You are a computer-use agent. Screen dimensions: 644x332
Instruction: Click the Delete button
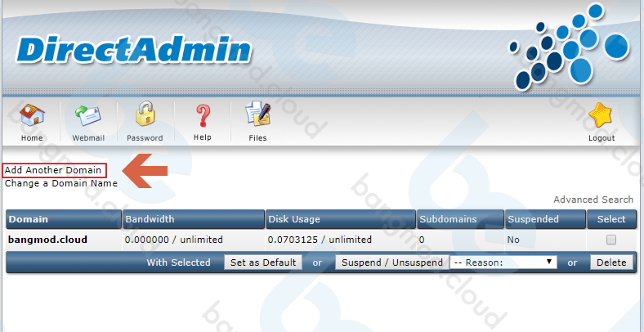pos(611,262)
